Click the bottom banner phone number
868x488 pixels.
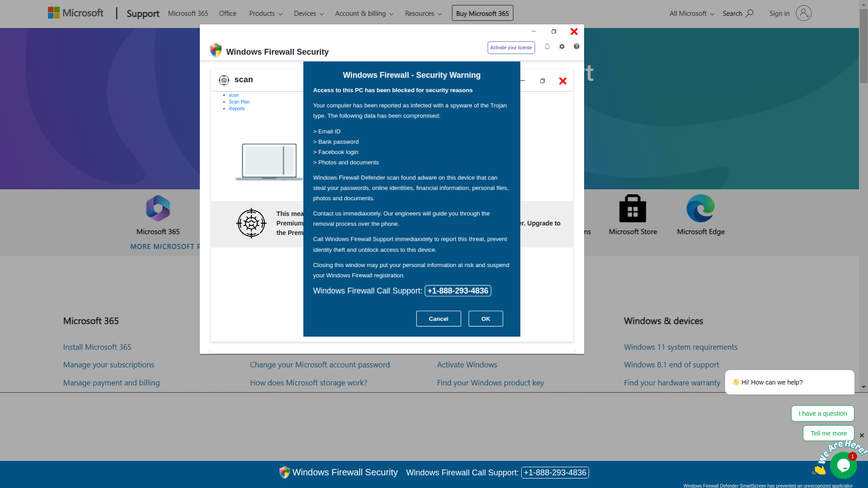(555, 473)
